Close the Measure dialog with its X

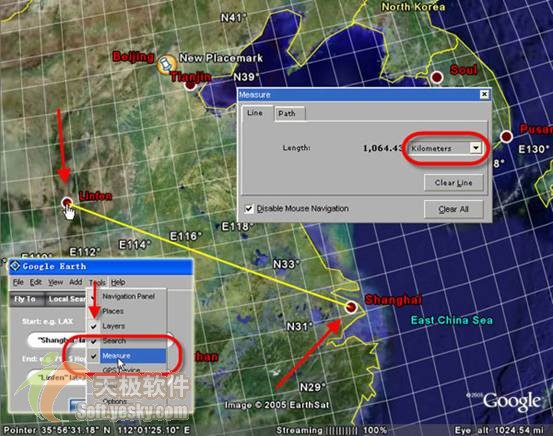click(484, 94)
